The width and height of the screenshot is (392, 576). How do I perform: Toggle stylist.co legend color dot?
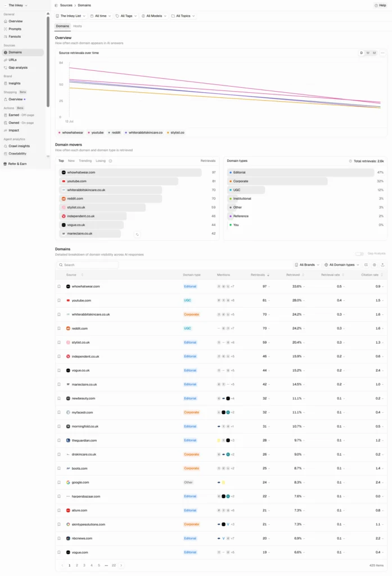[168, 133]
